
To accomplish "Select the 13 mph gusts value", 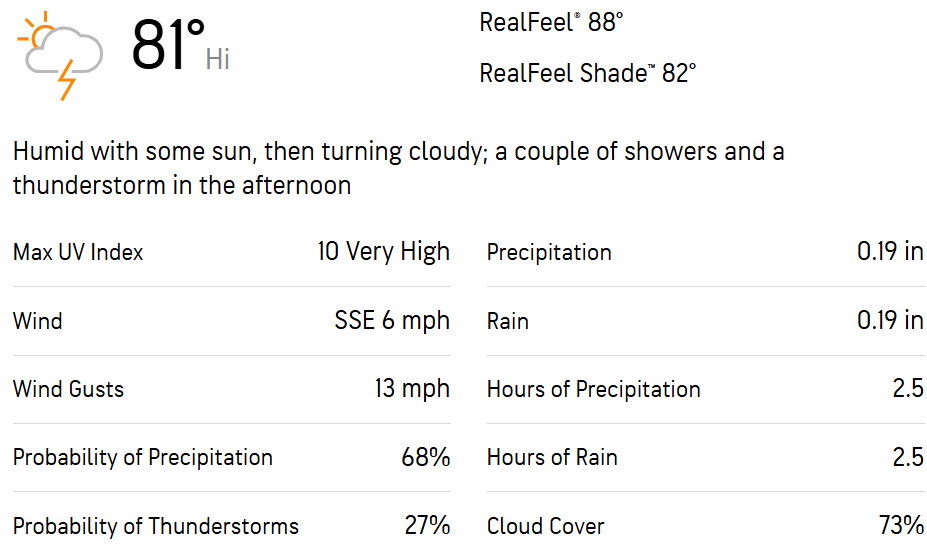I will [x=412, y=389].
